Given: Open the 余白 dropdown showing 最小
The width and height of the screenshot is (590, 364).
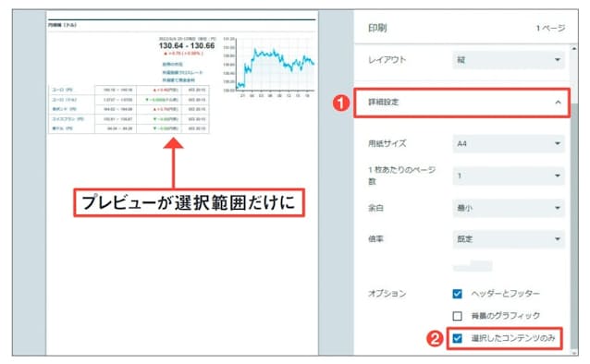Looking at the screenshot, I should pos(509,208).
